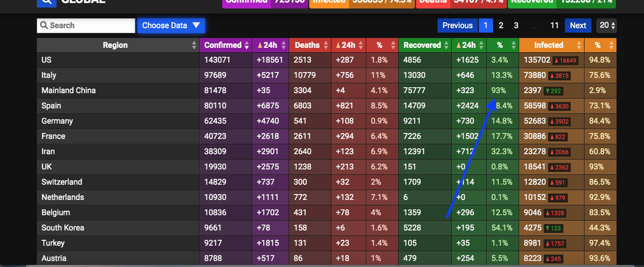
Task: Sort by Recovered column header
Action: (x=425, y=45)
